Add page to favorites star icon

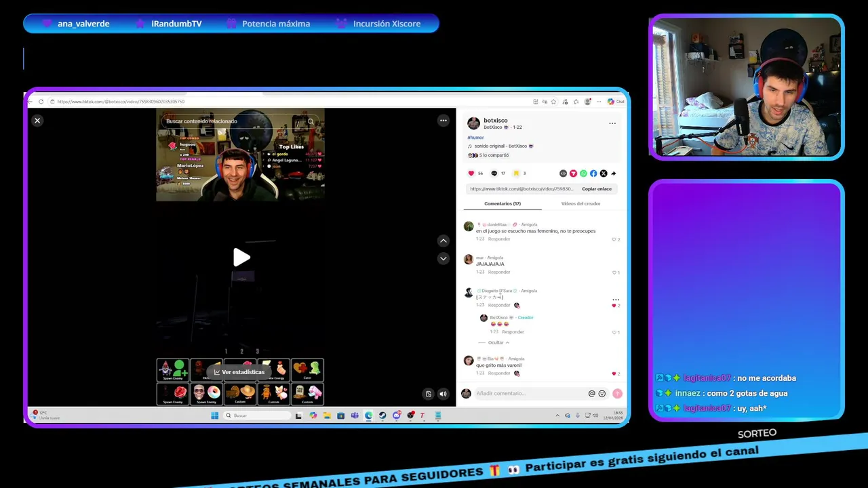[553, 102]
